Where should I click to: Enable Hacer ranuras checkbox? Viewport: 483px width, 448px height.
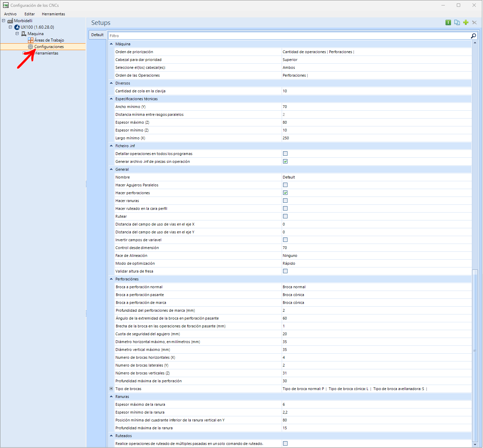pyautogui.click(x=285, y=200)
